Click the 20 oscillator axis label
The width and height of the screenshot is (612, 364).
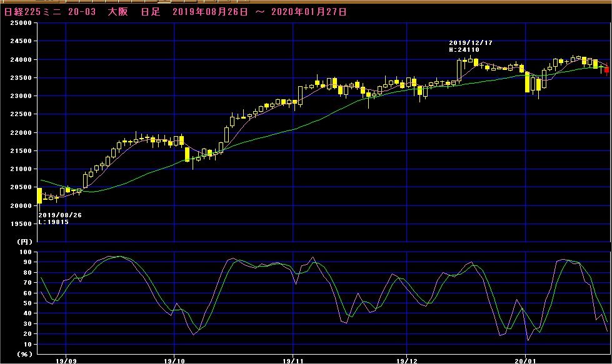[28, 334]
